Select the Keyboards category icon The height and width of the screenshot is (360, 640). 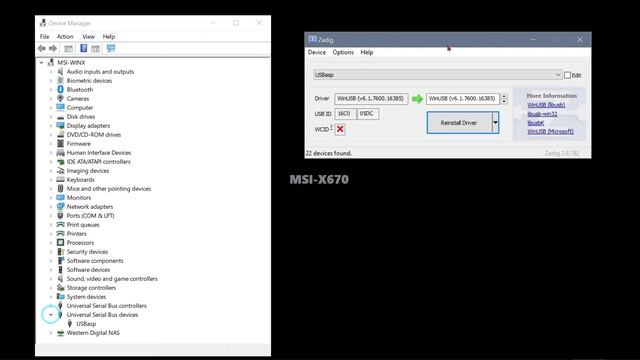tap(60, 180)
